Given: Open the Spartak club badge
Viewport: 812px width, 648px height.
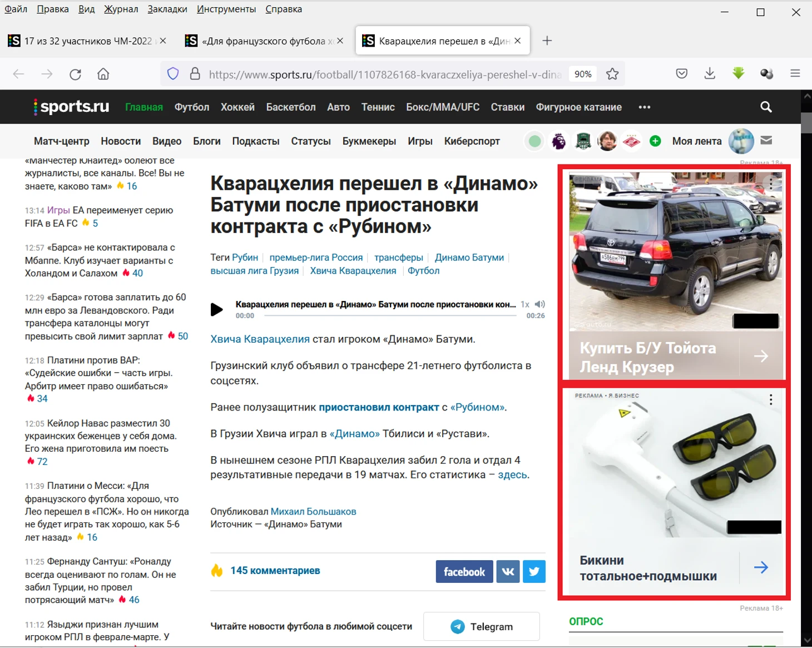Looking at the screenshot, I should pyautogui.click(x=631, y=141).
